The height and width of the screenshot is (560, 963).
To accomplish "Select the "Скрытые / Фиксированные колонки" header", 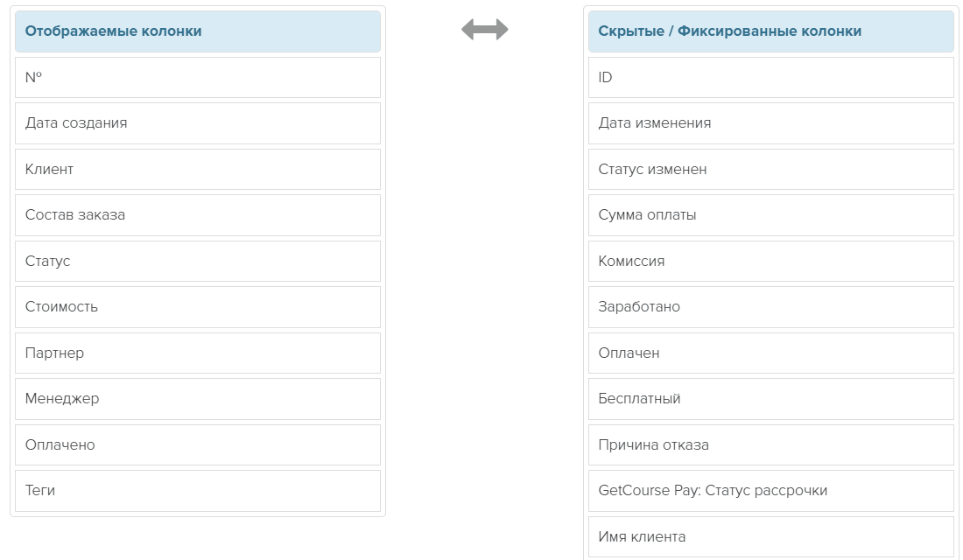I will pos(770,31).
